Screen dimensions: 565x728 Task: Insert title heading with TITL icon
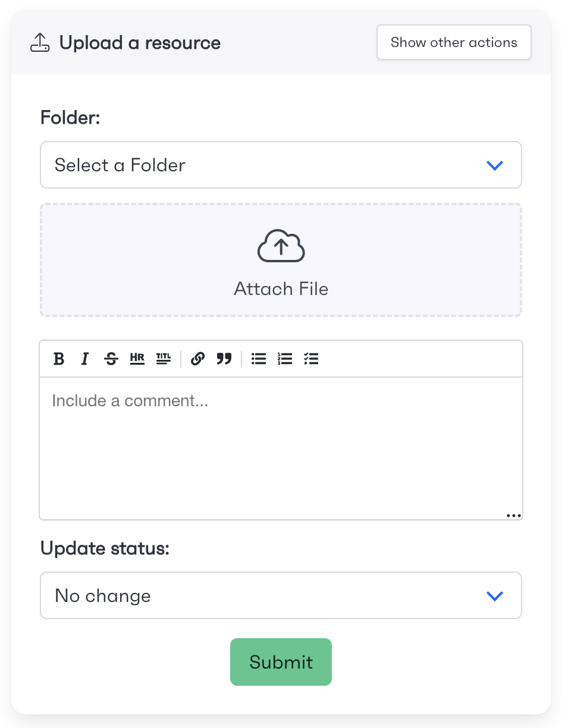coord(164,359)
